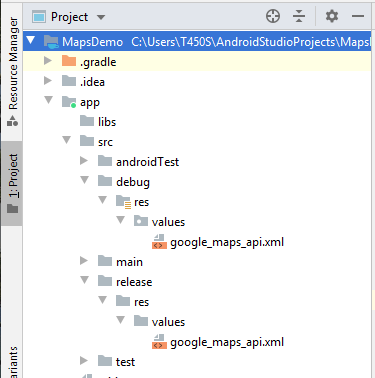The height and width of the screenshot is (378, 375).
Task: Click the folder icon on 1: Project tab
Action: point(13,209)
